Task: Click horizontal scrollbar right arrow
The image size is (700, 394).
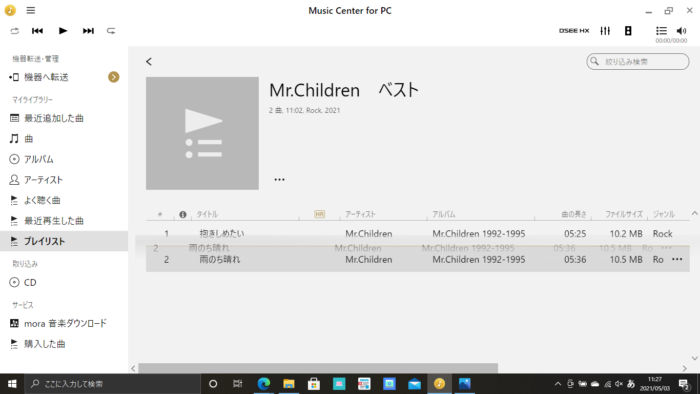Action: pos(684,369)
